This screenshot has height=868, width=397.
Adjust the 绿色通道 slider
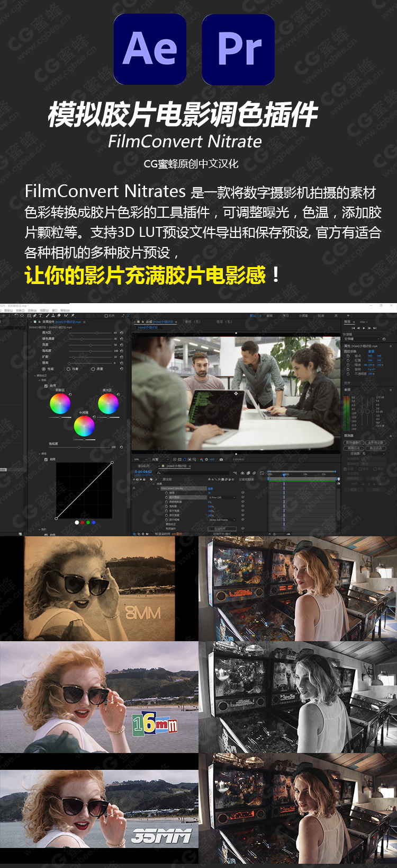(91, 339)
